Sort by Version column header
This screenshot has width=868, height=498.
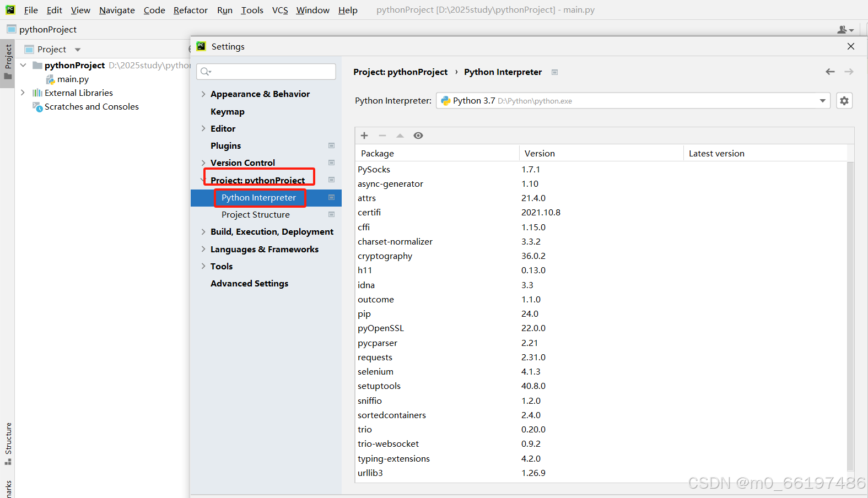(601, 153)
